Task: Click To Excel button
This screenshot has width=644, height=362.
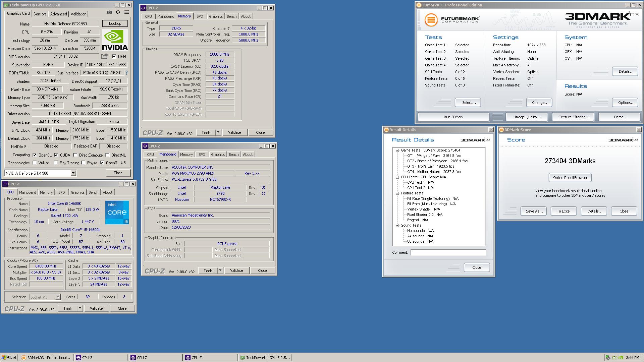Action: tap(563, 211)
